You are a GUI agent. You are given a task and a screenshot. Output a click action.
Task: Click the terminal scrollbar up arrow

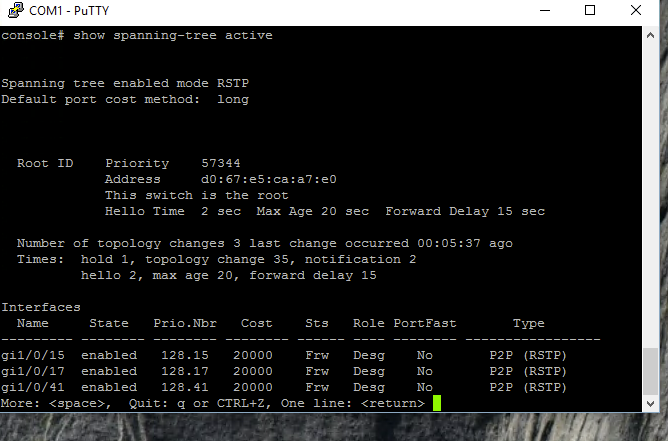650,36
